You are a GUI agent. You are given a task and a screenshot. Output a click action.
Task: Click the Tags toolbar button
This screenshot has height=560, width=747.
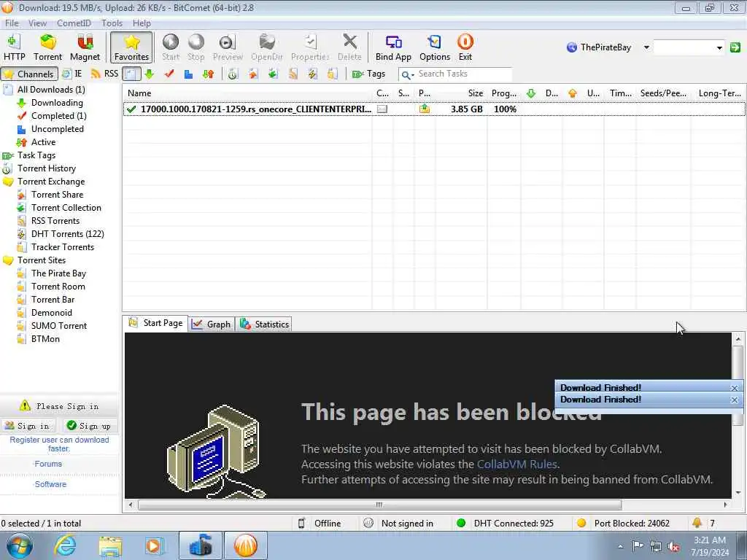368,74
